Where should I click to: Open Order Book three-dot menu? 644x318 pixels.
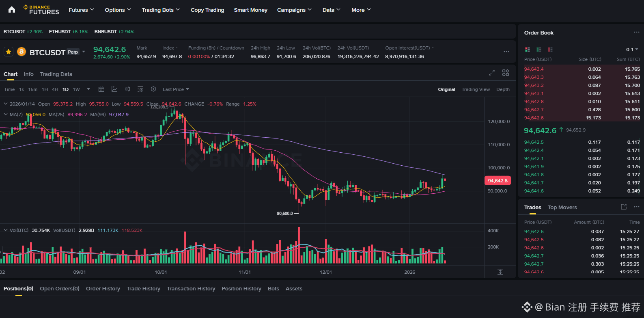coord(637,32)
